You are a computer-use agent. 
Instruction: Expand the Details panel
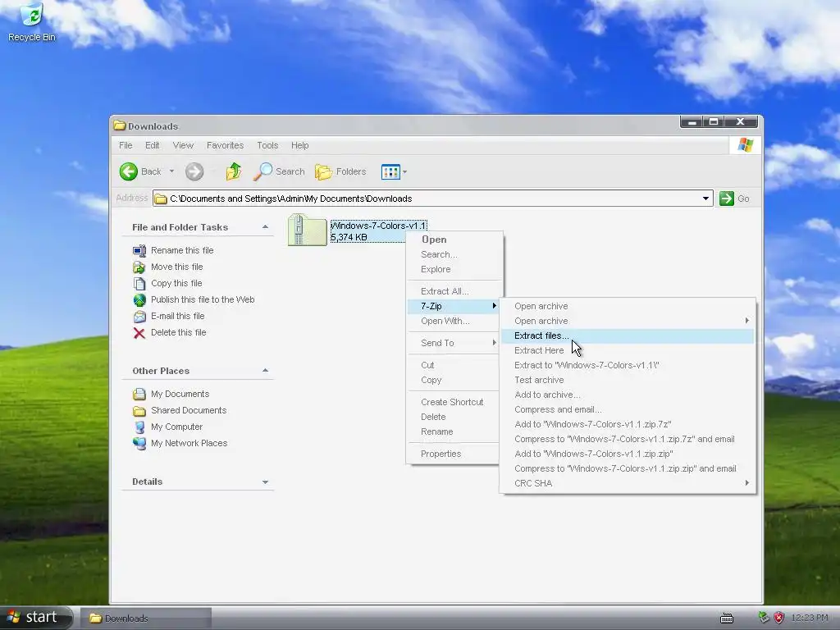265,482
